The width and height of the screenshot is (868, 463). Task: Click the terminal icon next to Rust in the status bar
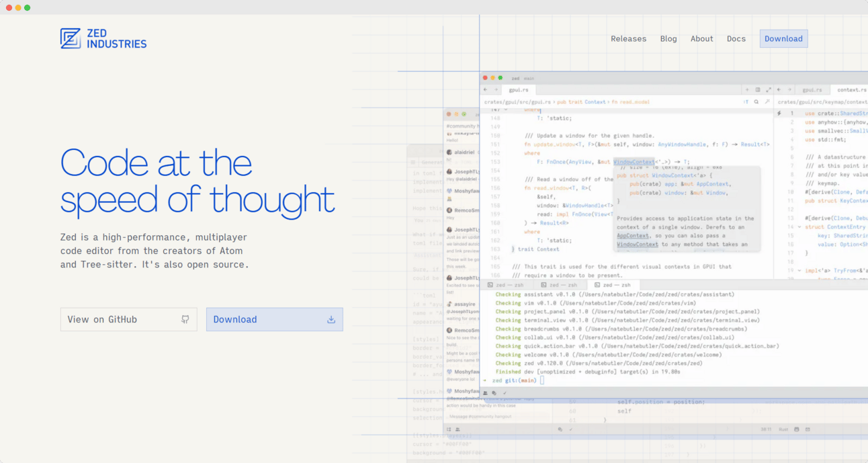[797, 429]
